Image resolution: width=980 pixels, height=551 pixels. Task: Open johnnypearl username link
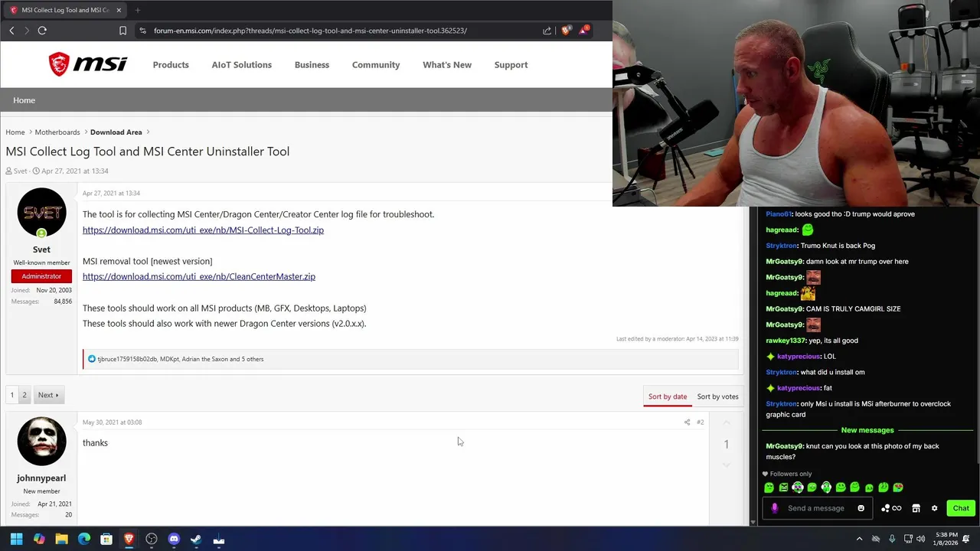pos(41,478)
